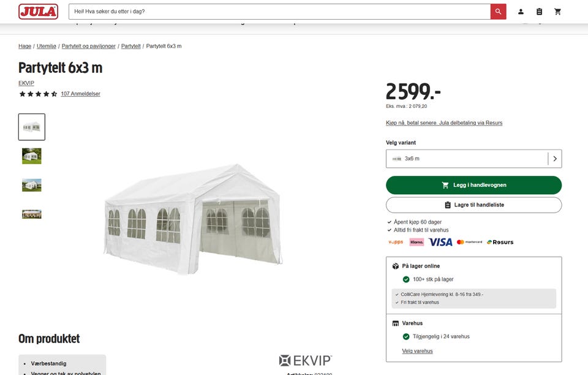
Task: Open the shopping list clipboard icon
Action: 539,12
